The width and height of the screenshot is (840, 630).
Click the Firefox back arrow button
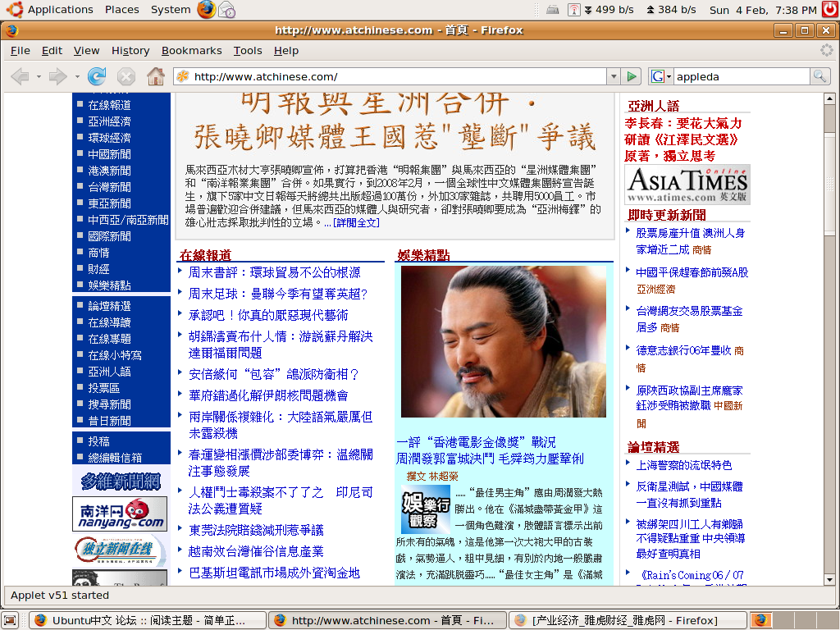[x=21, y=76]
